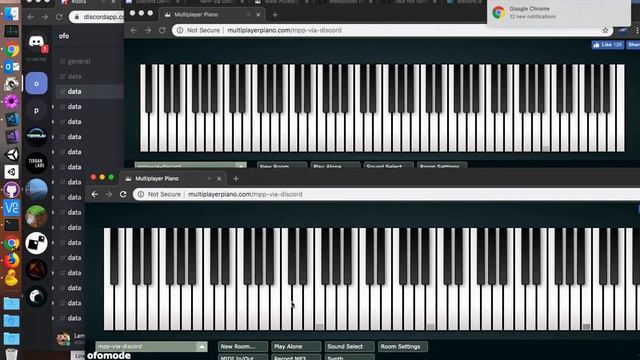Open Sound Select in front piano window
The image size is (640, 360).
click(x=349, y=347)
